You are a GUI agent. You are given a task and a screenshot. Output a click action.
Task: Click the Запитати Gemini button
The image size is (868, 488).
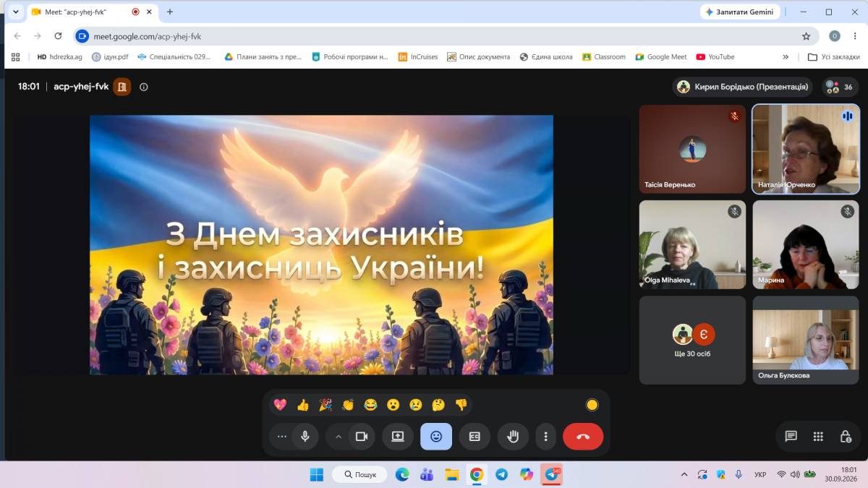(740, 12)
